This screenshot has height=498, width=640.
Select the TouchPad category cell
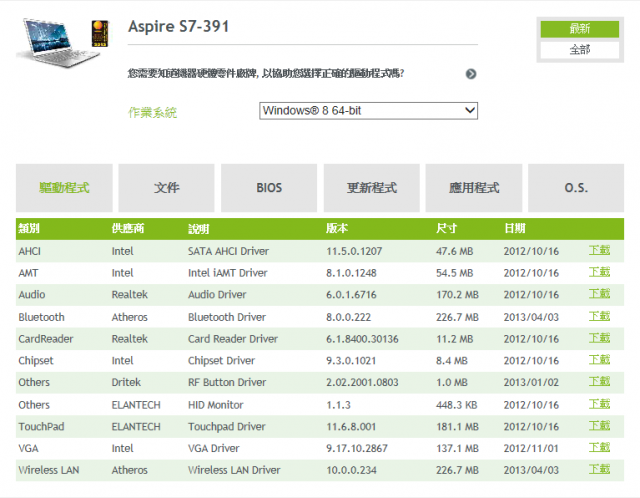coord(41,426)
